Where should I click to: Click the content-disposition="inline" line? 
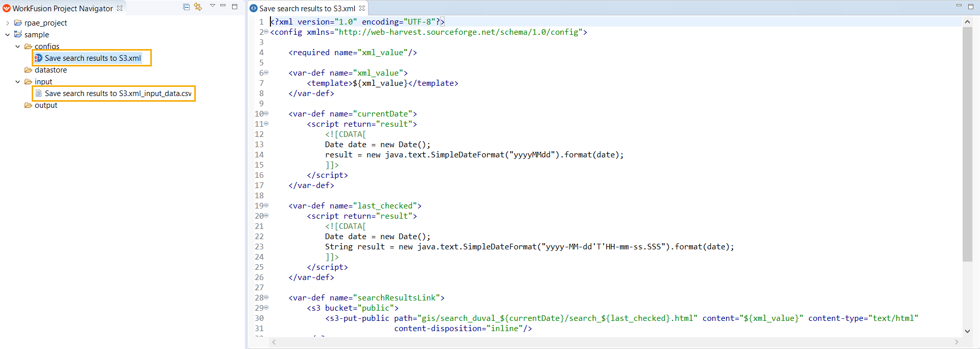click(463, 328)
